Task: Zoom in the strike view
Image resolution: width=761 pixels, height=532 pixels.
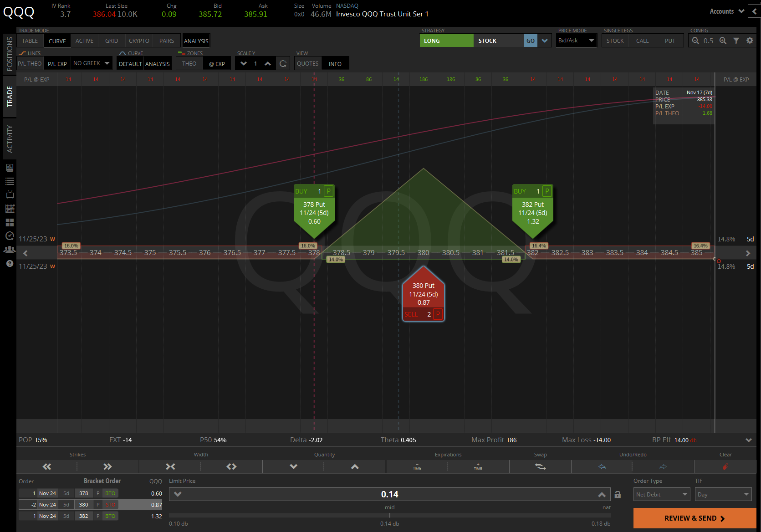Action: (x=723, y=41)
